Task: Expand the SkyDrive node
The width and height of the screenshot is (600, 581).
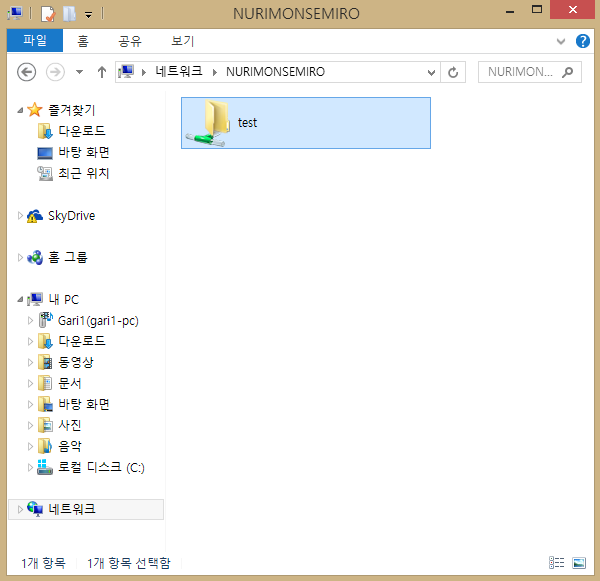Action: pos(20,215)
